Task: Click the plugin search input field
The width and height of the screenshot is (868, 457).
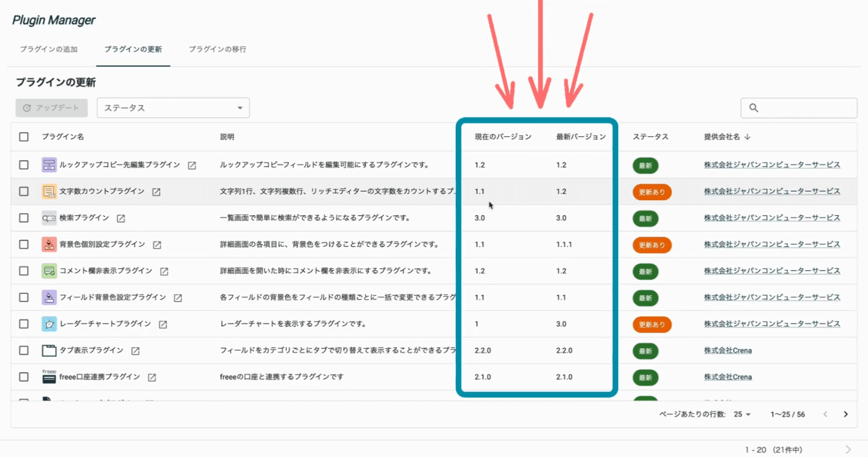Action: click(799, 108)
